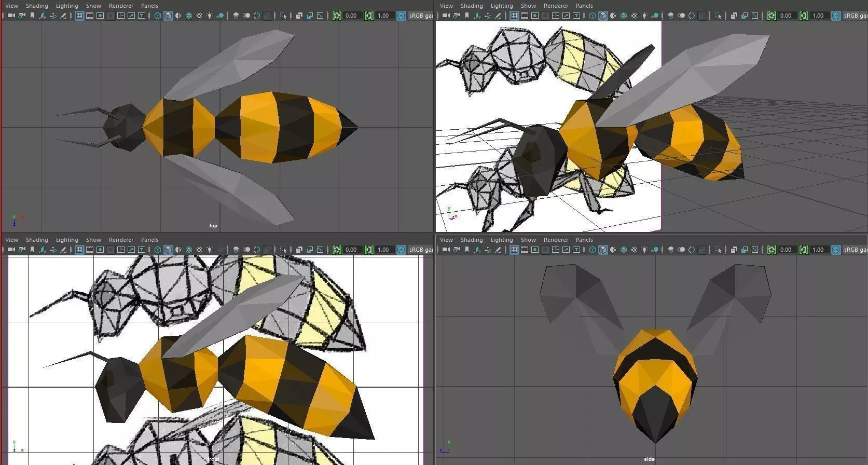Toggle grid display in top view panel
Viewport: 868px width, 465px height.
pos(79,16)
